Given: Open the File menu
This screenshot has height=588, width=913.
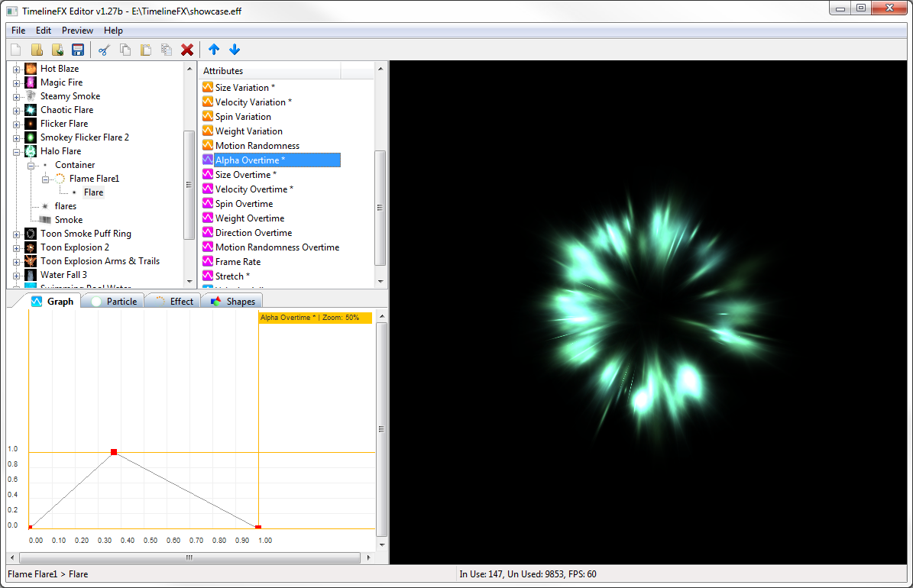Looking at the screenshot, I should pos(18,31).
